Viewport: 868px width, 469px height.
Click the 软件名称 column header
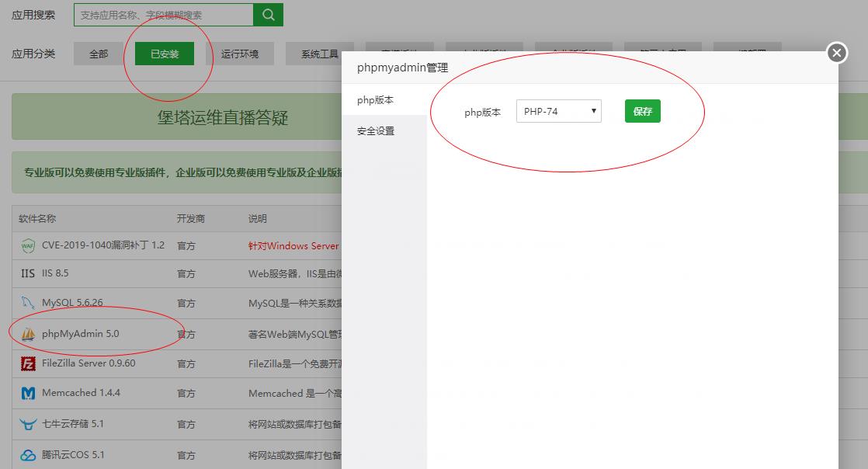pos(37,219)
